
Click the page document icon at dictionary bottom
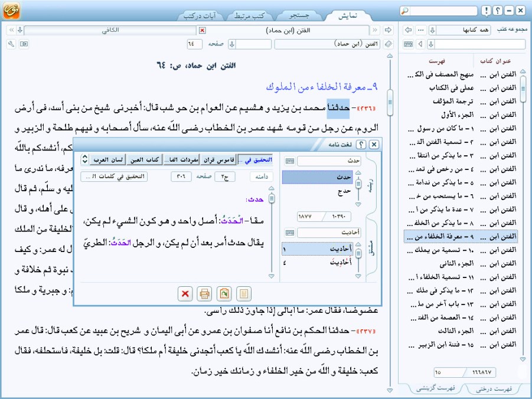click(244, 294)
